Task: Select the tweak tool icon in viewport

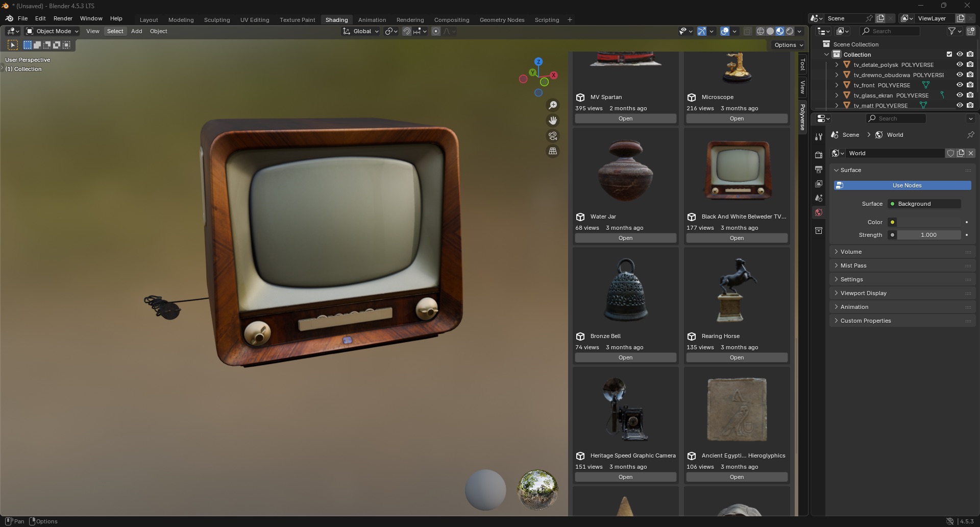Action: [x=13, y=45]
